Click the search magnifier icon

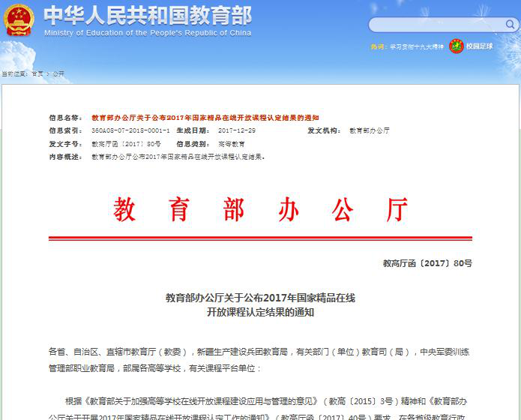pos(510,24)
